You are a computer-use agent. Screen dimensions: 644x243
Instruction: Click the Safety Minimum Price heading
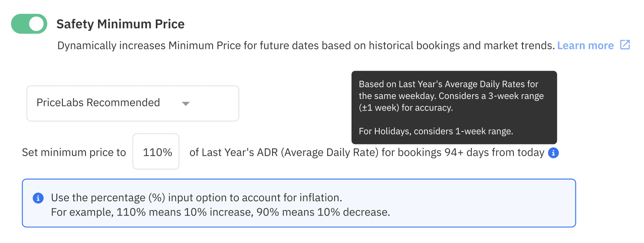click(x=120, y=24)
